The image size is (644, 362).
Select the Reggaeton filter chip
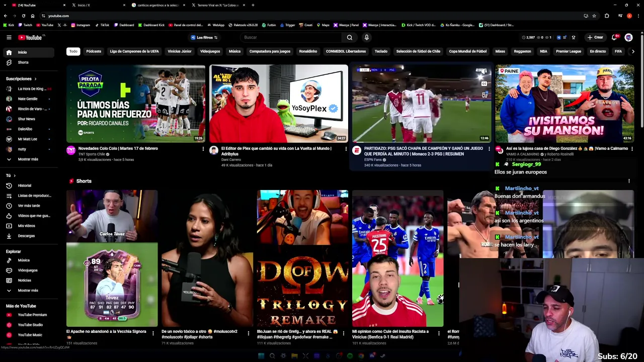click(x=522, y=51)
